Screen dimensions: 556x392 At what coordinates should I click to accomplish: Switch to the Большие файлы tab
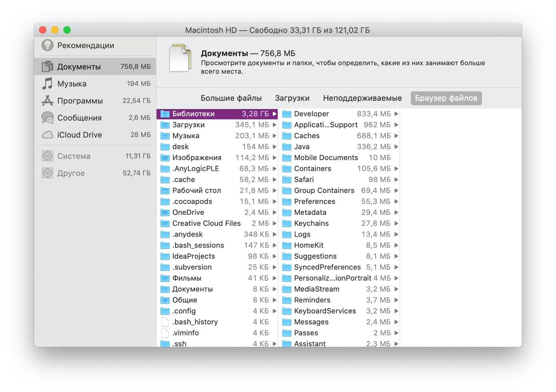231,98
